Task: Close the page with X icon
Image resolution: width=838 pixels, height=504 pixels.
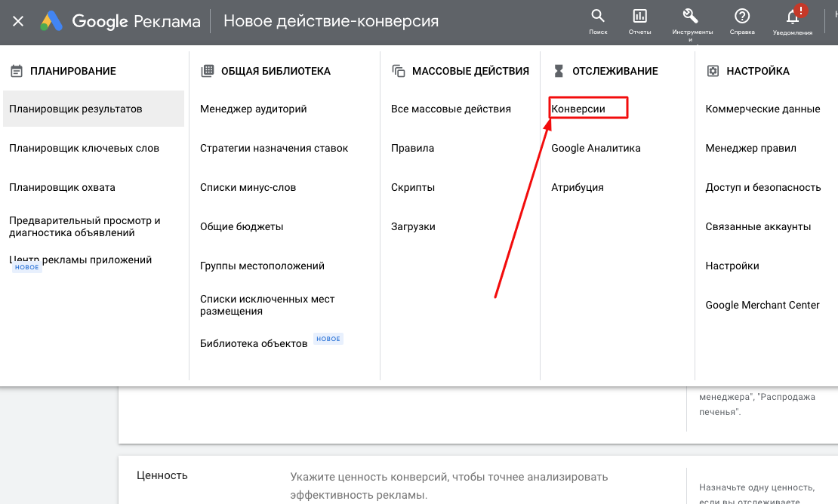Action: (18, 21)
